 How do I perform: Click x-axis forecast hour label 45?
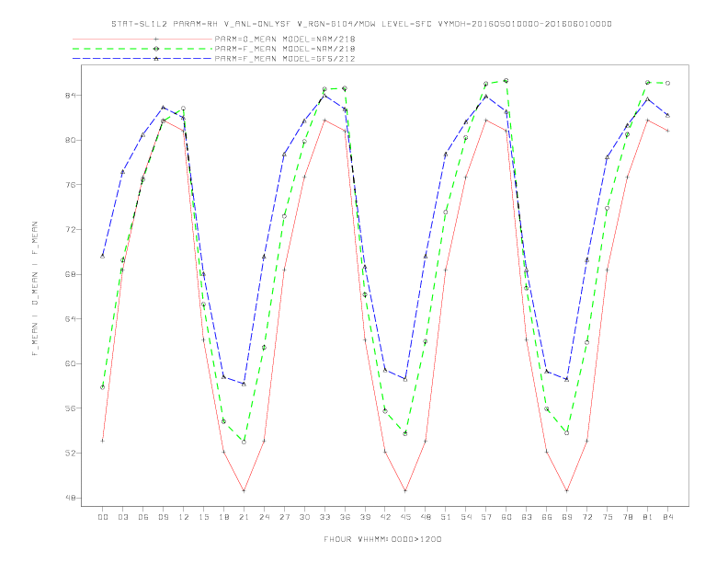click(x=405, y=517)
